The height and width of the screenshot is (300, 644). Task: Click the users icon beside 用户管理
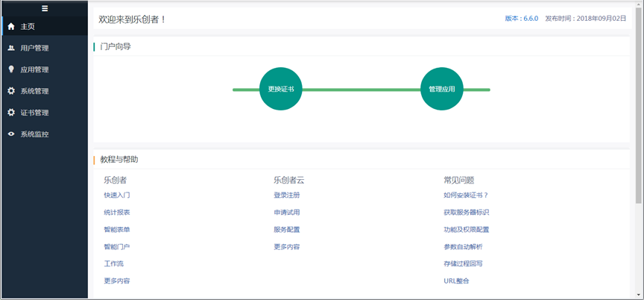(11, 49)
